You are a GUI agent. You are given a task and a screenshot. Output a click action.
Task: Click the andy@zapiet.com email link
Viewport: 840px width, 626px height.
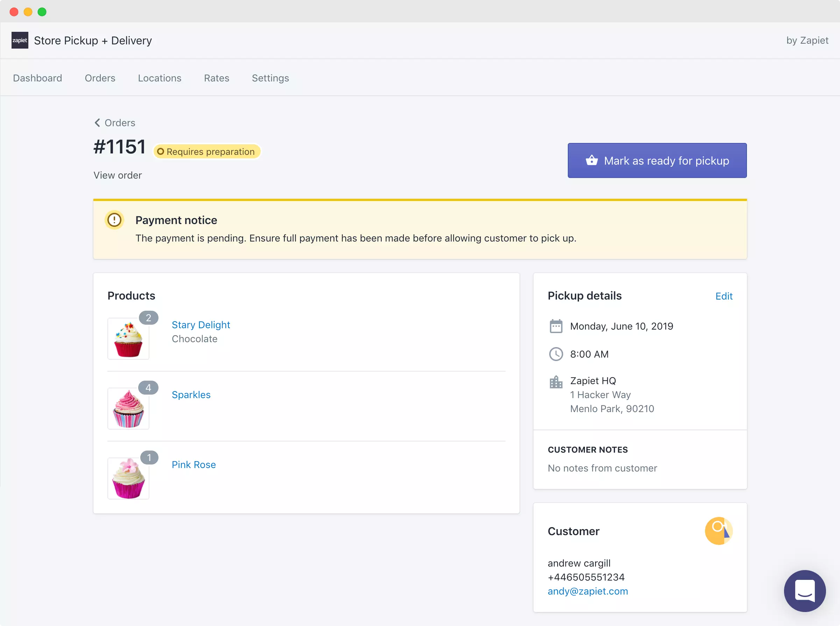pos(587,591)
